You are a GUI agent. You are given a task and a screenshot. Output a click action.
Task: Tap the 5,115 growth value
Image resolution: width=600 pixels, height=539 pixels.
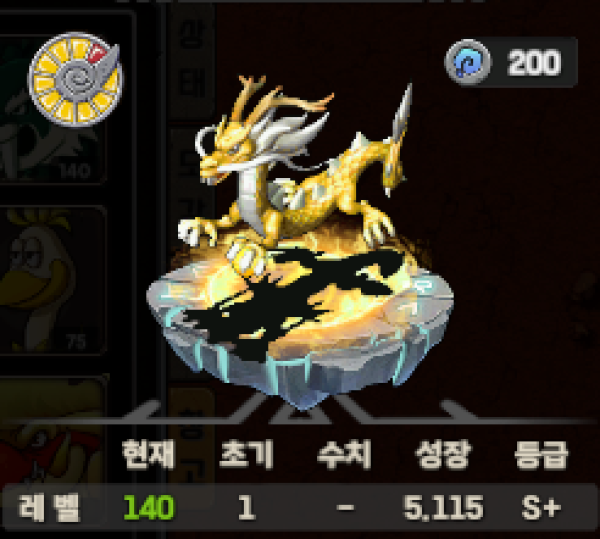click(x=443, y=508)
